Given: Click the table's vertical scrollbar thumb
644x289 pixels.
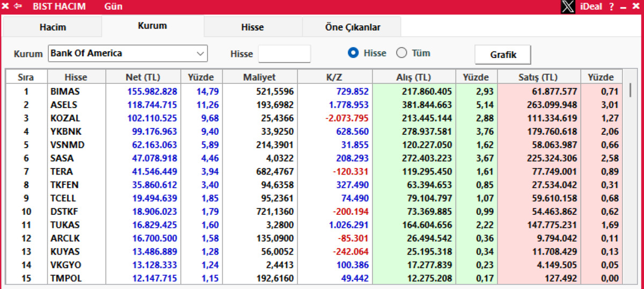Looking at the screenshot, I should coord(630,91).
